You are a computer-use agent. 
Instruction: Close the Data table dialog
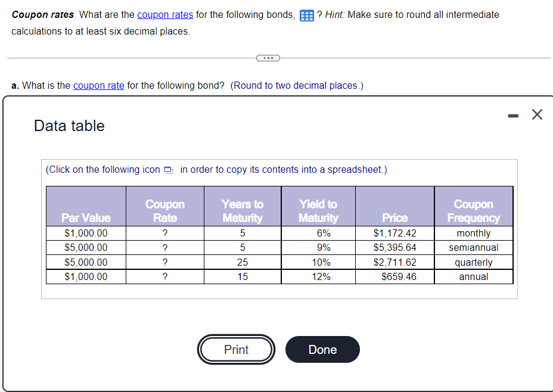pos(536,114)
